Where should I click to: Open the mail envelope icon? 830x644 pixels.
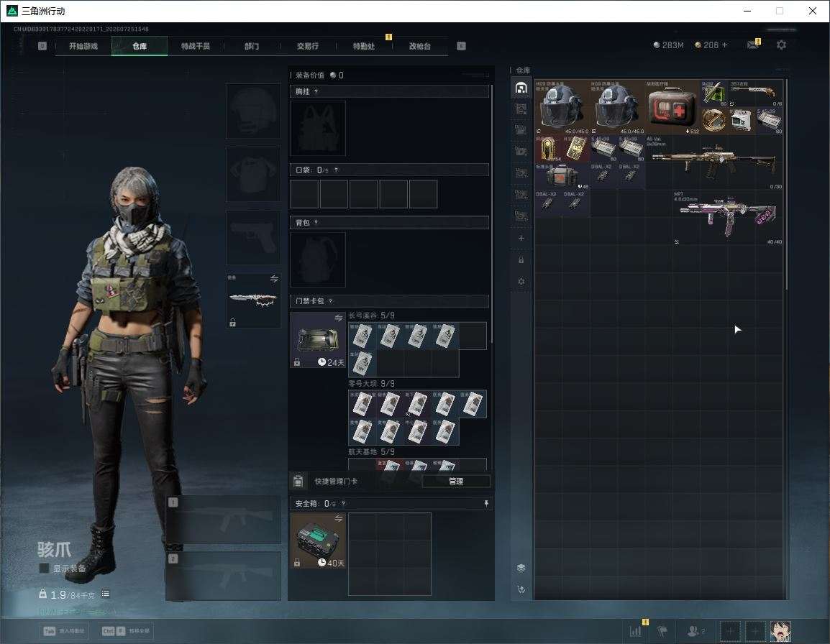click(753, 45)
